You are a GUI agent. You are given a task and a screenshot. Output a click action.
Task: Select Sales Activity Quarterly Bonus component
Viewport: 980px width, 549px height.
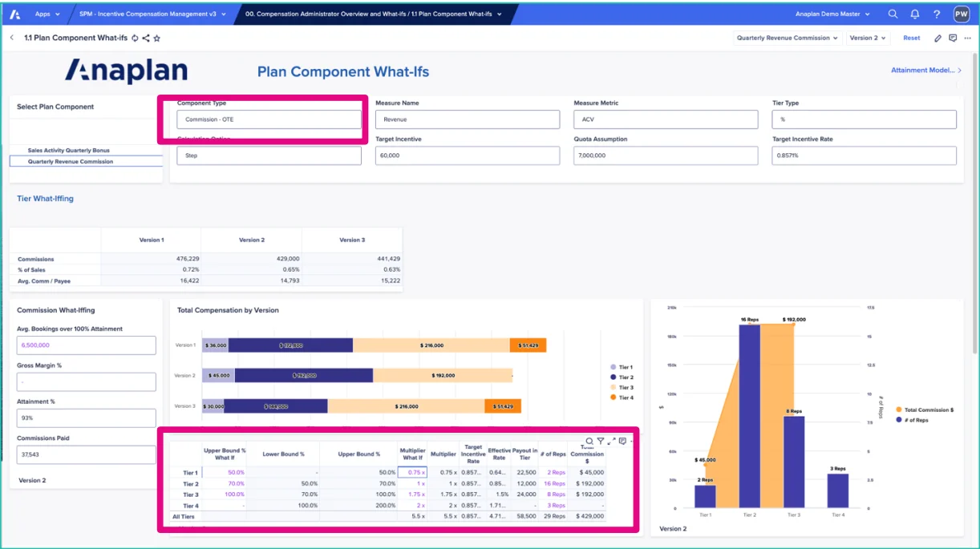(69, 151)
